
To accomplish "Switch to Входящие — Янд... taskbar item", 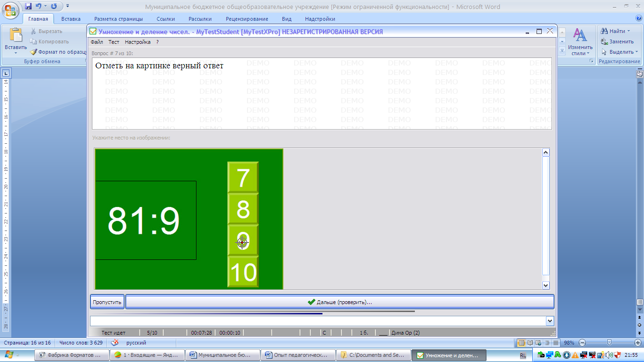I will pyautogui.click(x=147, y=355).
